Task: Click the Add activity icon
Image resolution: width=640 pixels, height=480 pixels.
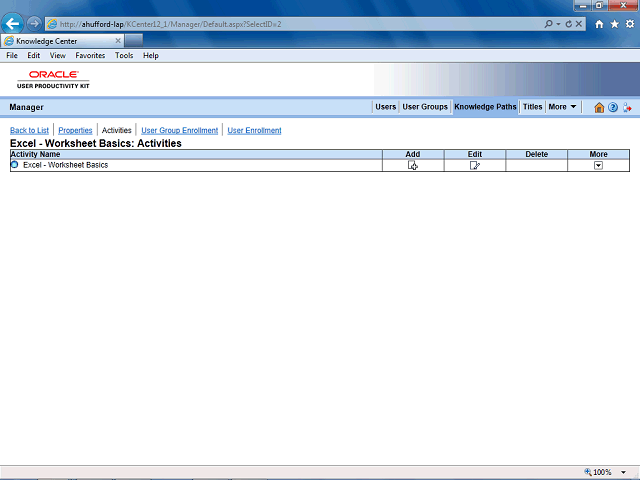Action: point(413,165)
